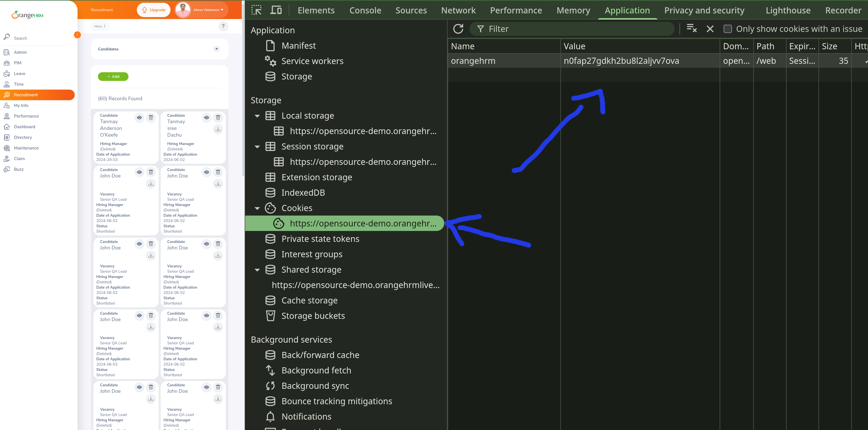Open Admin in sidebar menu

tap(37, 52)
